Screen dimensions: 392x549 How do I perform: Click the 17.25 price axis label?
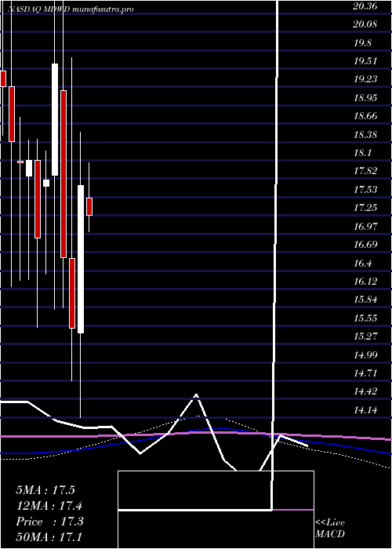[365, 208]
